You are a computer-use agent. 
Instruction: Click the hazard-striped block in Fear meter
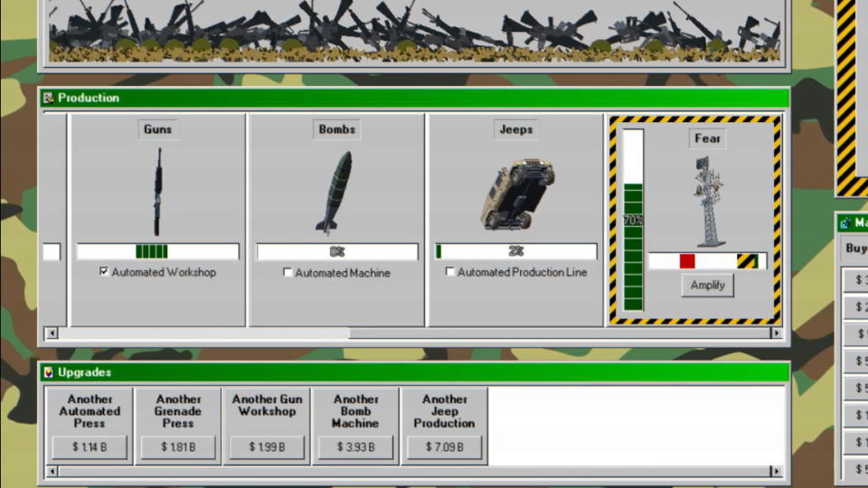[746, 261]
